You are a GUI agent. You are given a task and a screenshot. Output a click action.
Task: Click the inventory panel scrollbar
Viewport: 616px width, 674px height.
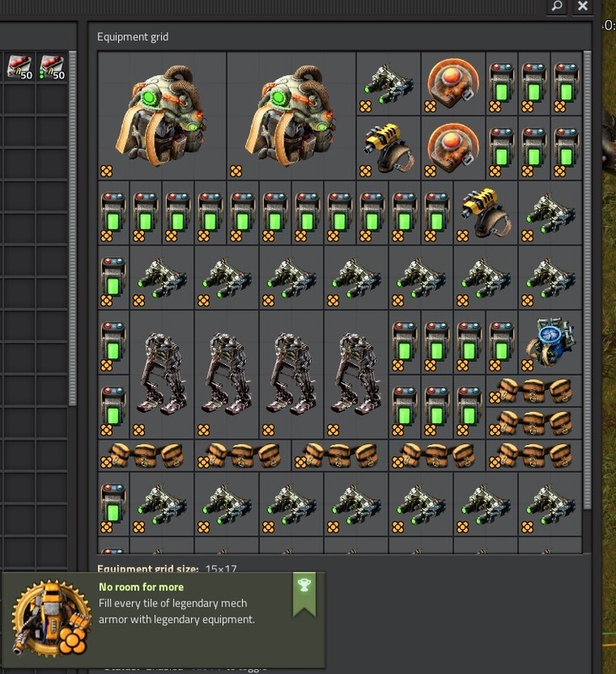[x=72, y=228]
